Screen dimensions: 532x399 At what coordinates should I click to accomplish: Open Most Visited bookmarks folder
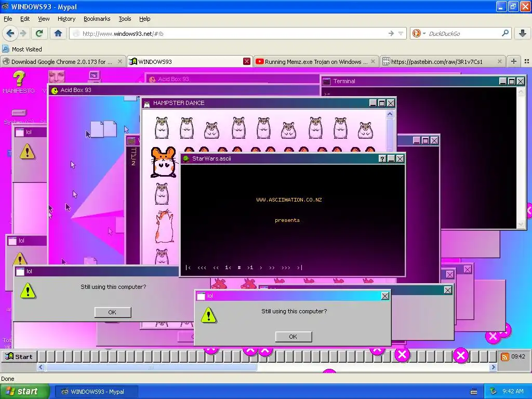pyautogui.click(x=22, y=49)
